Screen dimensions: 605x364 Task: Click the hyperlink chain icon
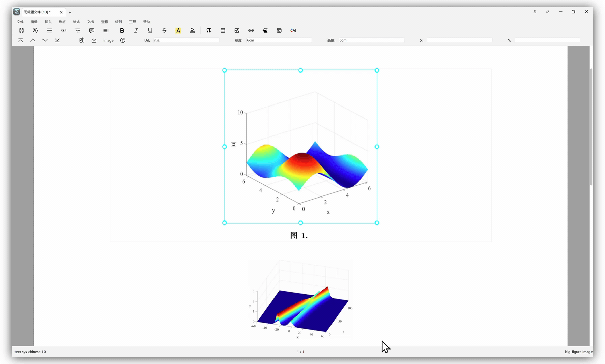pos(251,30)
